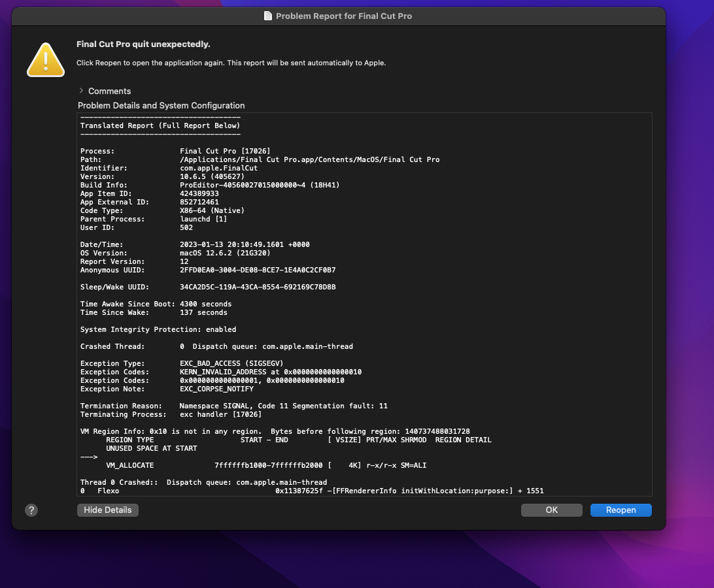Click the Report Version value '12'
714x588 pixels.
pyautogui.click(x=184, y=262)
